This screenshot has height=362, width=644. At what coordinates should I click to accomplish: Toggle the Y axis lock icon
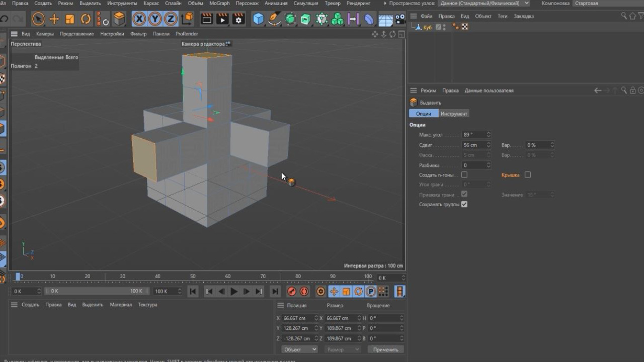coord(154,18)
